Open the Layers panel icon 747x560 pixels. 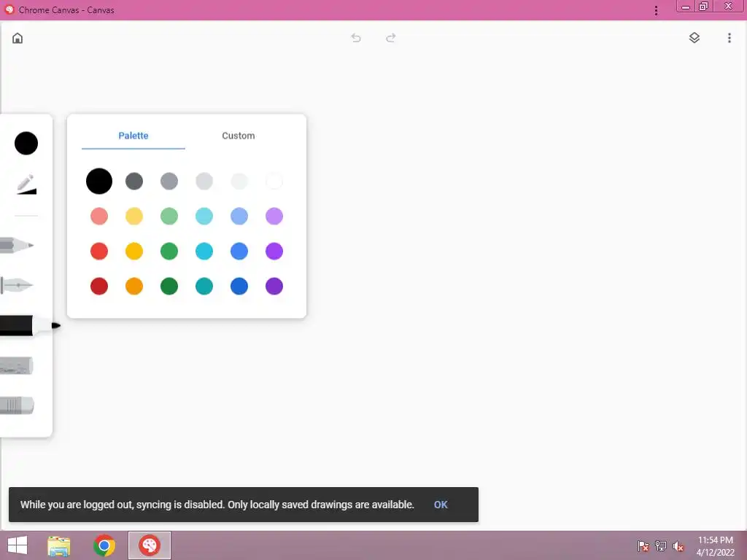coord(694,38)
